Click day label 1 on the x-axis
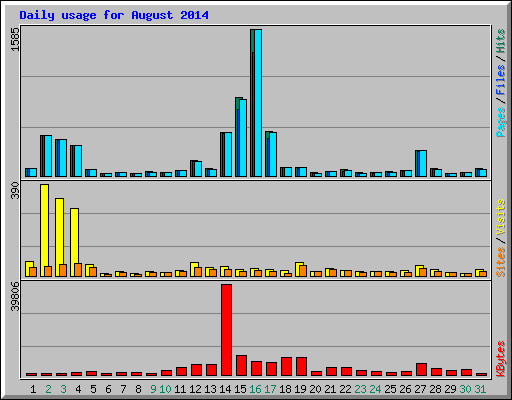 click(33, 389)
